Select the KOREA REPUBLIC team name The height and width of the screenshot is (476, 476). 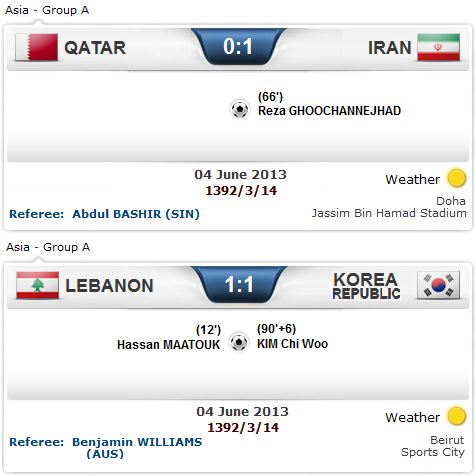tap(366, 286)
